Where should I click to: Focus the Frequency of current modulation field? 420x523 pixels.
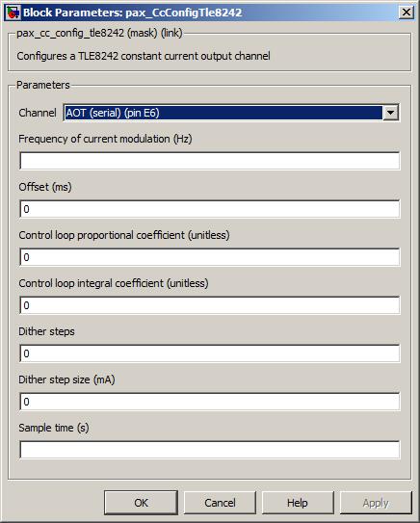(x=209, y=161)
